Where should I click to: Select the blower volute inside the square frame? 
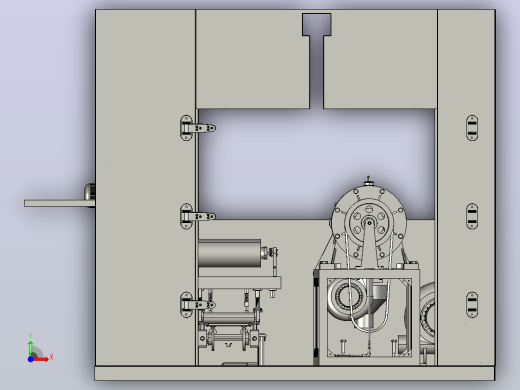[348, 297]
